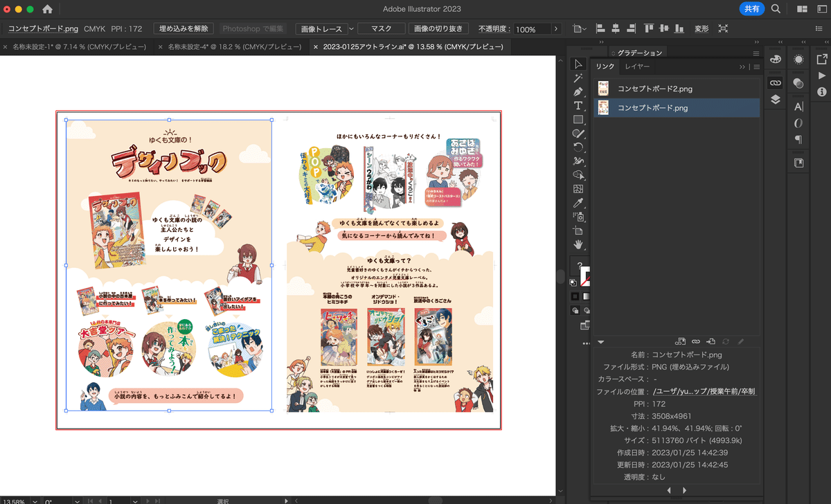
Task: Select the Warp tool
Action: (578, 161)
